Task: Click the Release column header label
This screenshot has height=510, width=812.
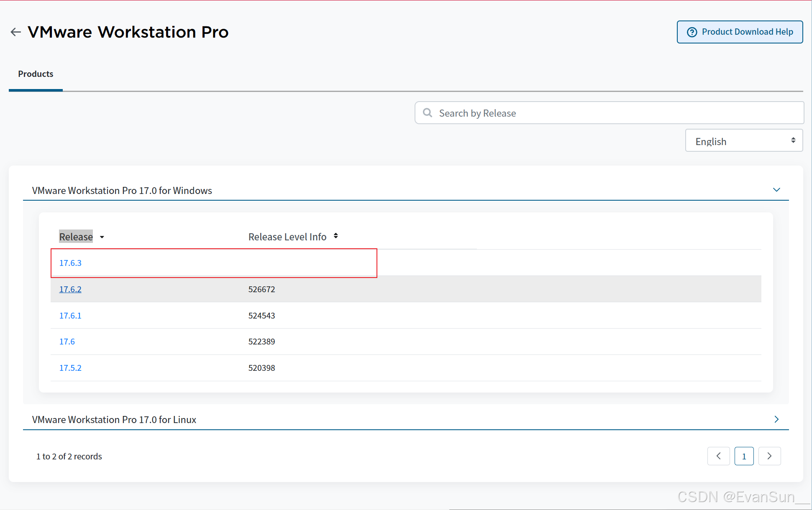Action: tap(76, 237)
